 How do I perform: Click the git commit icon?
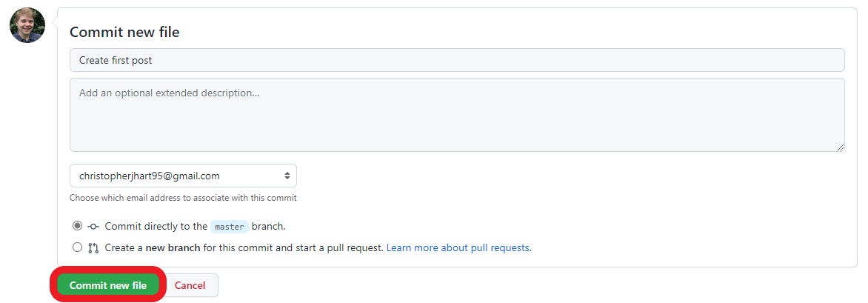(x=93, y=227)
